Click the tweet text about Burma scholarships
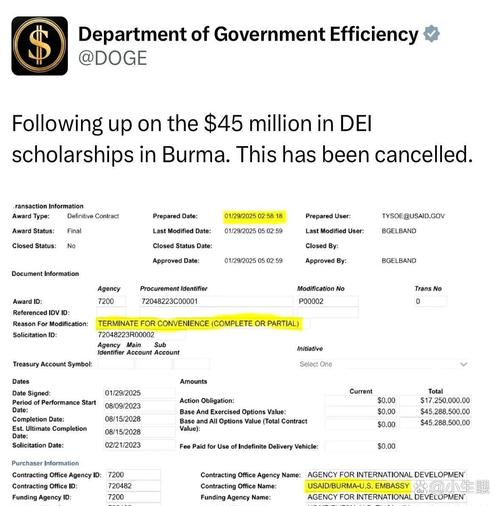The width and height of the screenshot is (500, 506). [x=242, y=139]
